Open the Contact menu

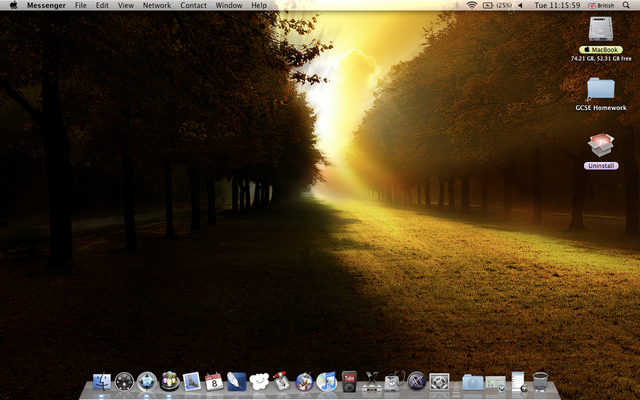[x=193, y=5]
